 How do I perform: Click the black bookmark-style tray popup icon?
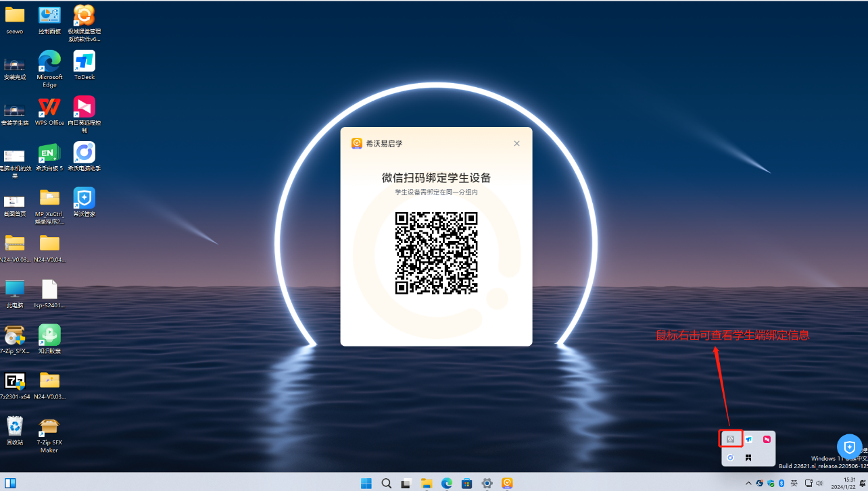pyautogui.click(x=749, y=457)
